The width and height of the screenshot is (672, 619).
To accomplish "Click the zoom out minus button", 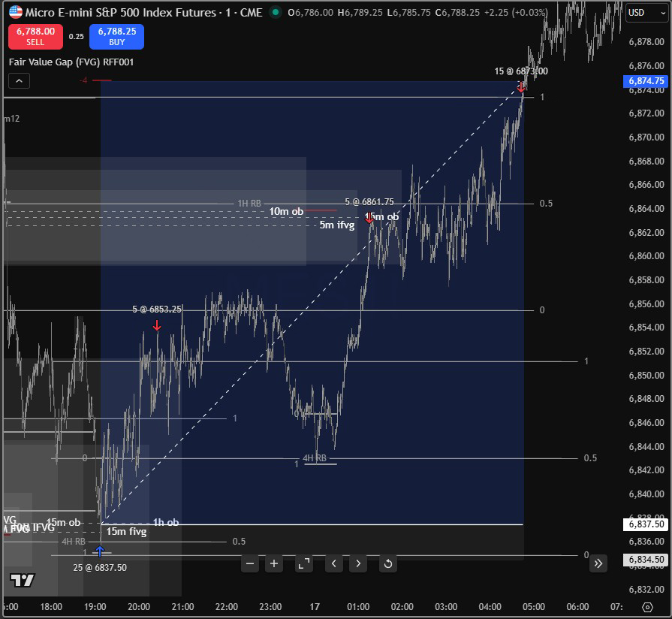I will click(250, 563).
